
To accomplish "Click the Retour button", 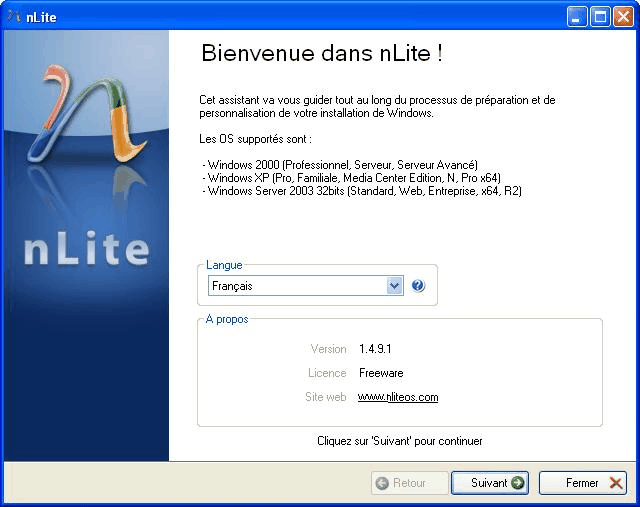I will coord(409,483).
